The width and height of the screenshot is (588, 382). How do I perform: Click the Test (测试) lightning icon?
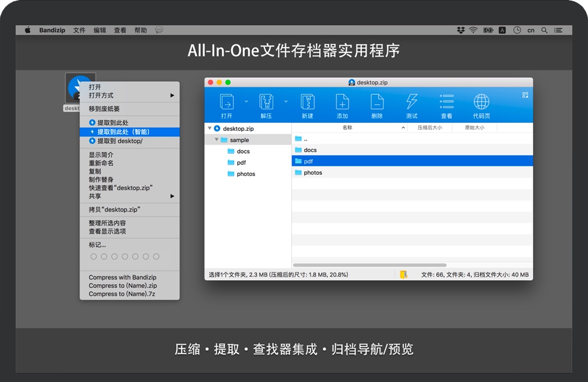click(412, 102)
